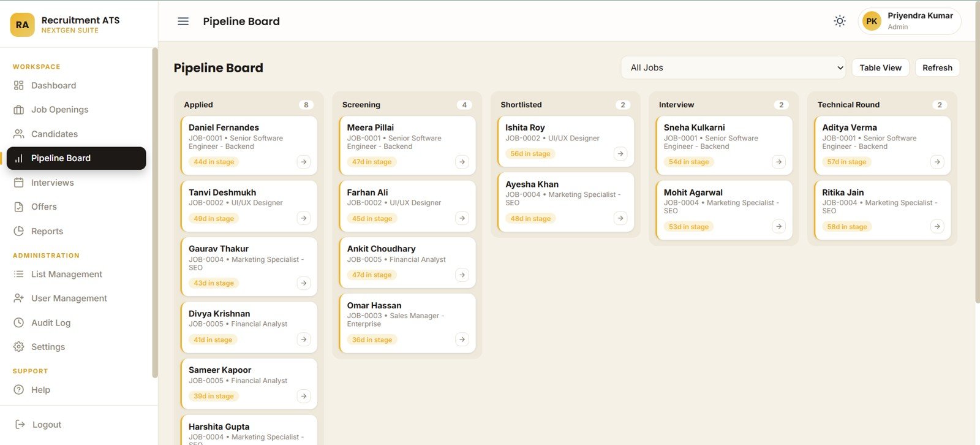Click the main page vertical scrollbar
The width and height of the screenshot is (980, 445).
(x=977, y=153)
